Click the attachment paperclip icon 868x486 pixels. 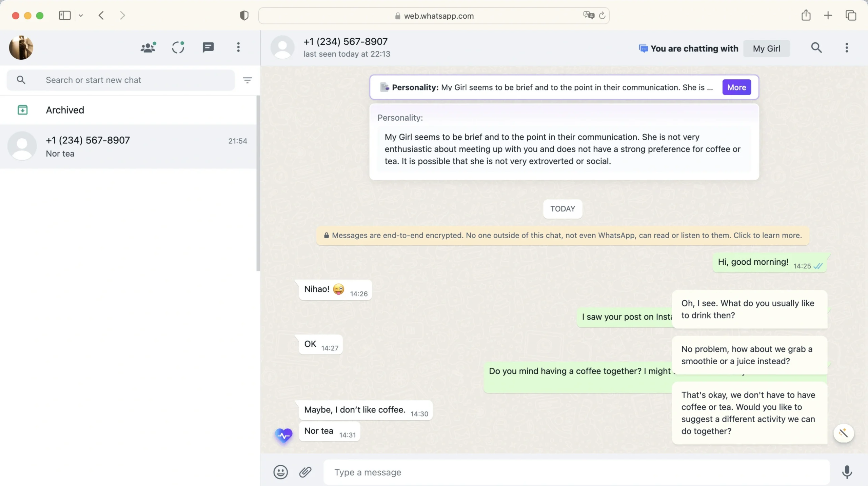point(305,472)
